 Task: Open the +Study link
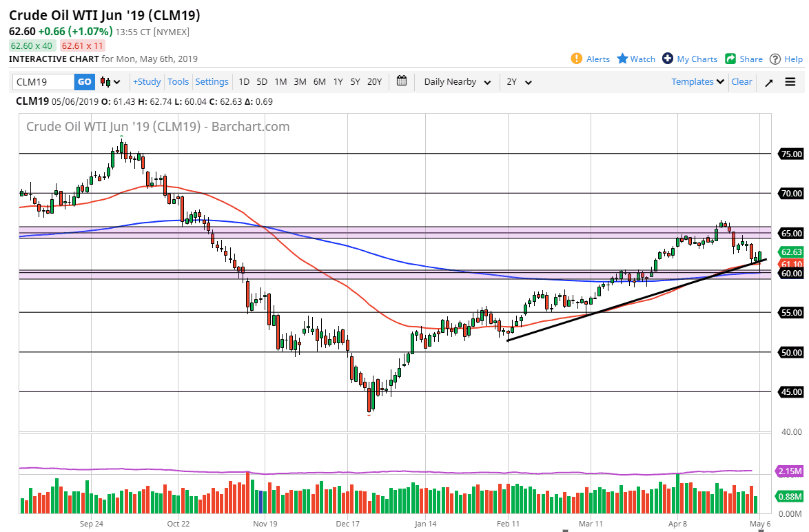point(146,81)
